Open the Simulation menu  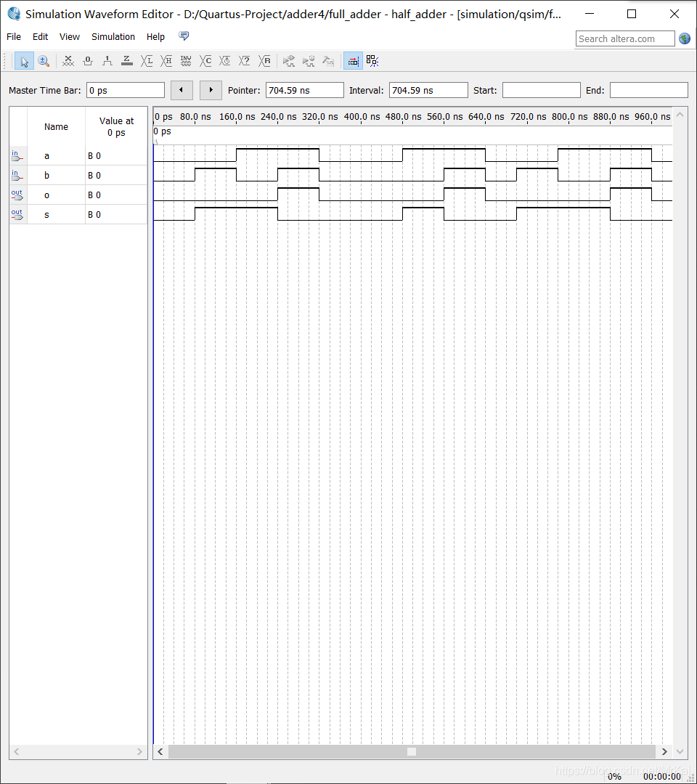point(113,36)
